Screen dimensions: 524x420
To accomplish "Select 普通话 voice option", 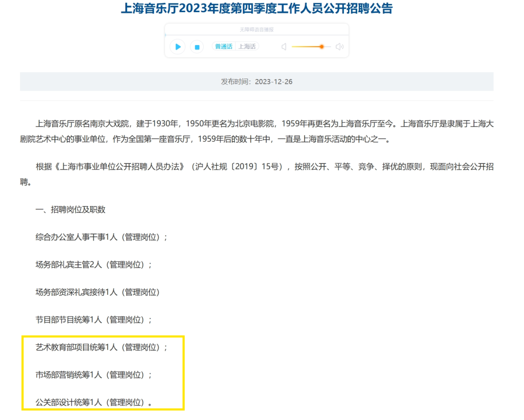I will pyautogui.click(x=224, y=47).
